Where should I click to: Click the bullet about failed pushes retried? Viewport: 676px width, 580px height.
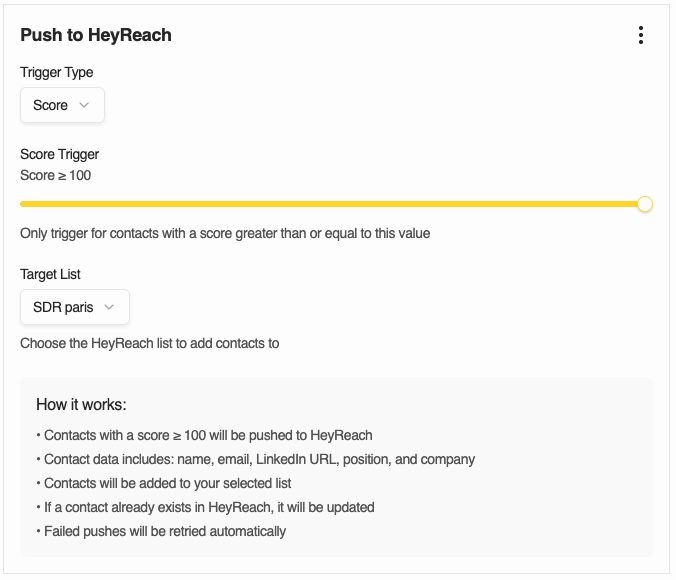161,531
